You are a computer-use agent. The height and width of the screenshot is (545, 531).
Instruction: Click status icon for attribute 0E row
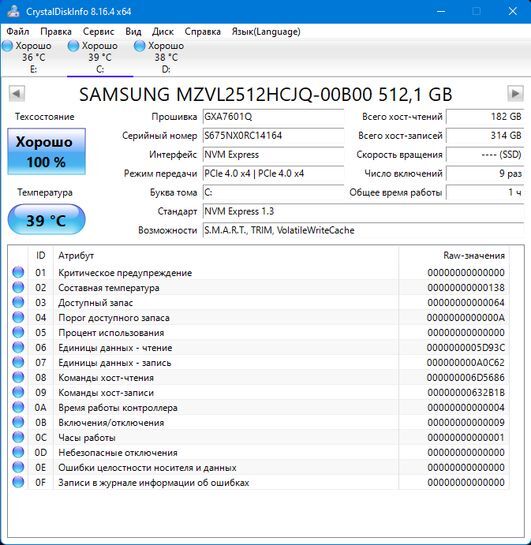pyautogui.click(x=18, y=467)
